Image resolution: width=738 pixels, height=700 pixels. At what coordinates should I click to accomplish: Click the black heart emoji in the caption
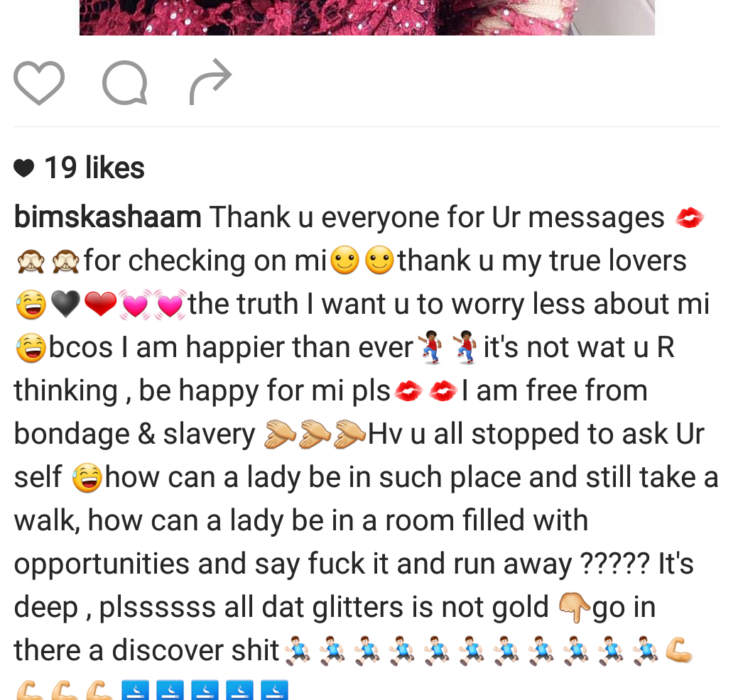(65, 304)
